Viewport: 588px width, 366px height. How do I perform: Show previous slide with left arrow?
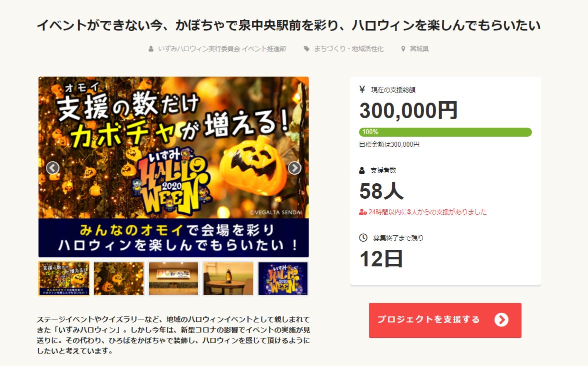[x=53, y=168]
